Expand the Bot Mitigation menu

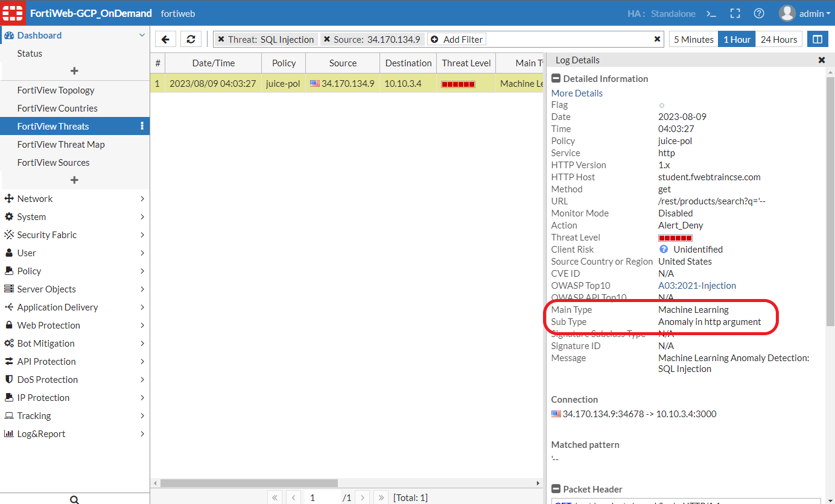tap(75, 343)
